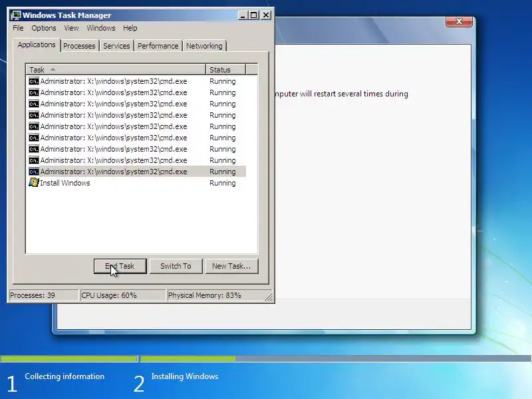Click the Physical Memory: 83% status entry
532x399 pixels.
(x=219, y=295)
